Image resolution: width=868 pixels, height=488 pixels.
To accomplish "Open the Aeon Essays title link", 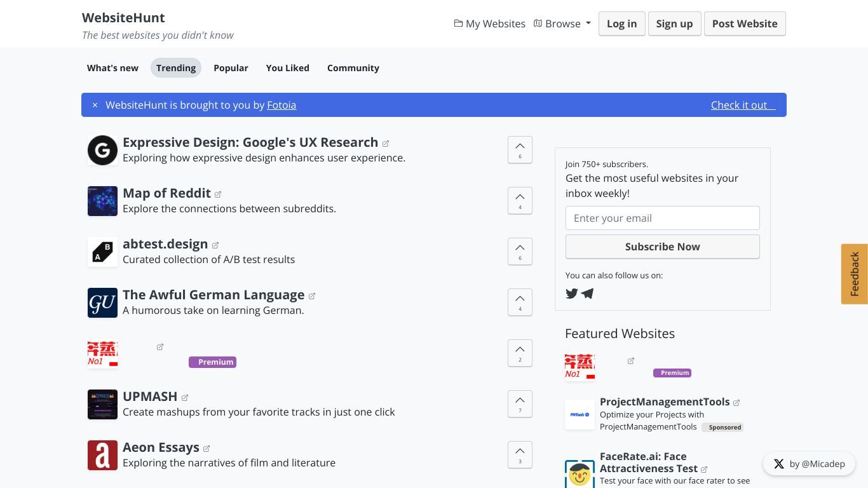I will point(161,447).
